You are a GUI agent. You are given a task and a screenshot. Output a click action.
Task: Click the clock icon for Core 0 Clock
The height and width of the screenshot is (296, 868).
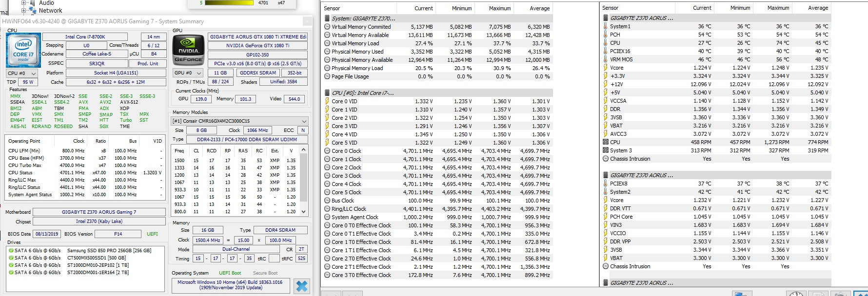tap(327, 151)
